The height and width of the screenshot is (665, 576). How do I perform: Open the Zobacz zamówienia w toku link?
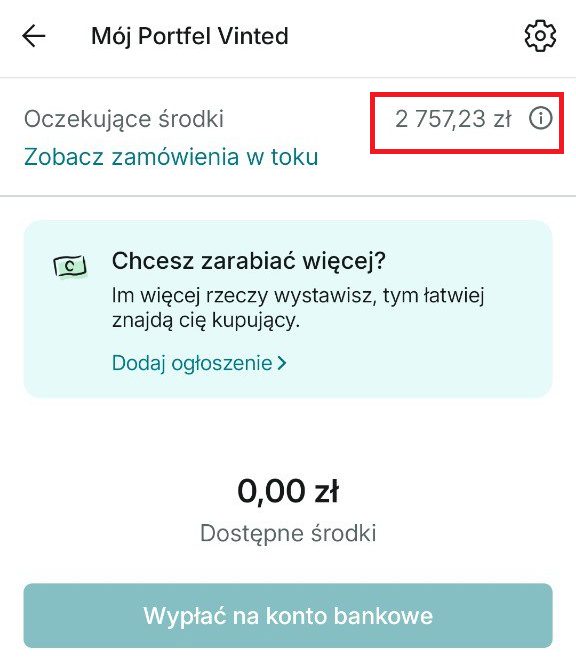[171, 156]
